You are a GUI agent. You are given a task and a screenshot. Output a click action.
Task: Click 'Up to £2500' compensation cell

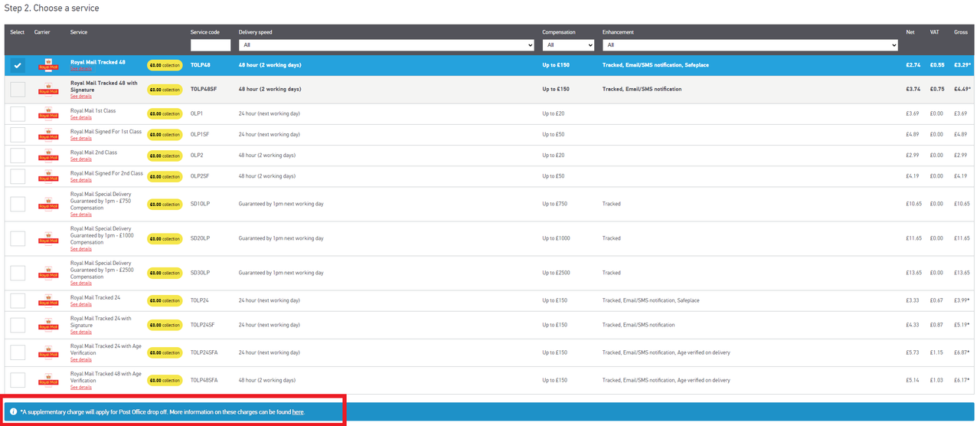coord(557,273)
